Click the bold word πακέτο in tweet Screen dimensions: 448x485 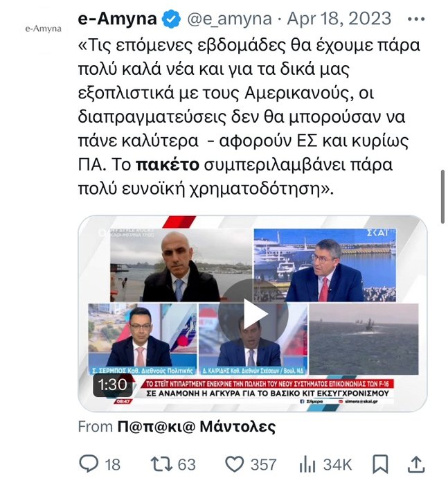pos(168,164)
